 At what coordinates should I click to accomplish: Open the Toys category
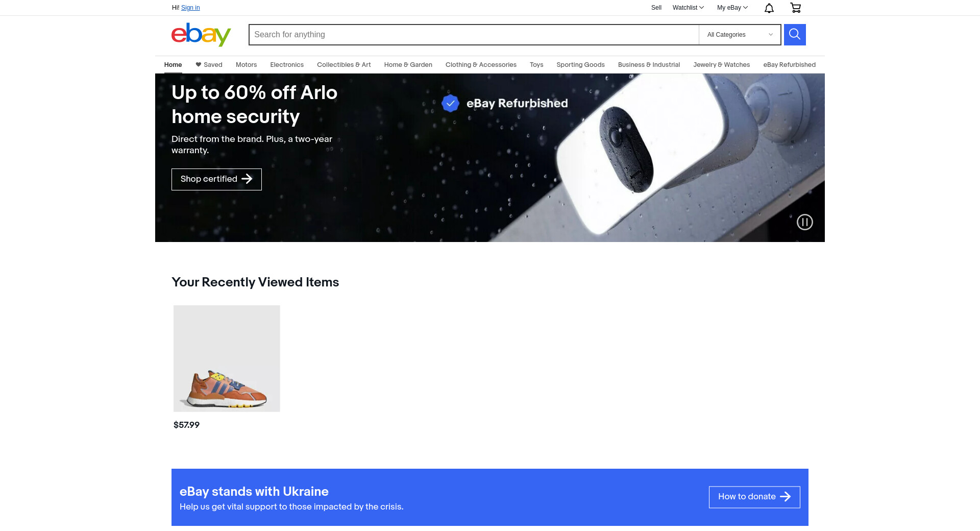pyautogui.click(x=536, y=65)
